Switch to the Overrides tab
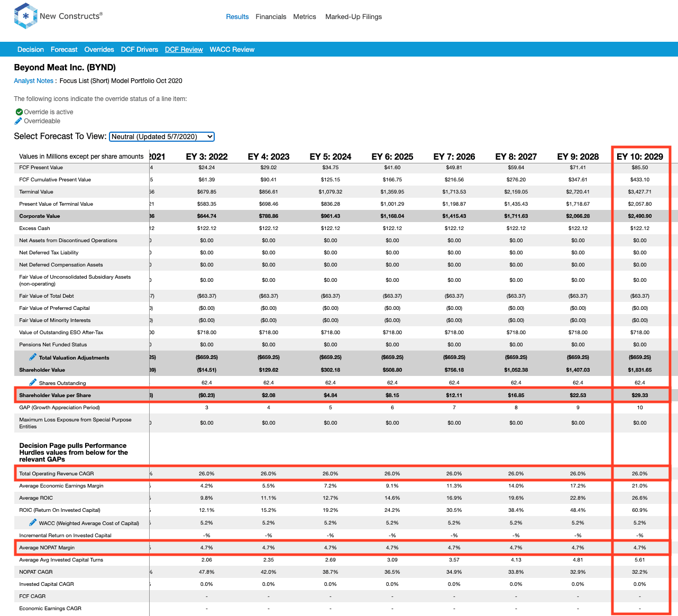Viewport: 678px width, 616px height. pyautogui.click(x=99, y=49)
